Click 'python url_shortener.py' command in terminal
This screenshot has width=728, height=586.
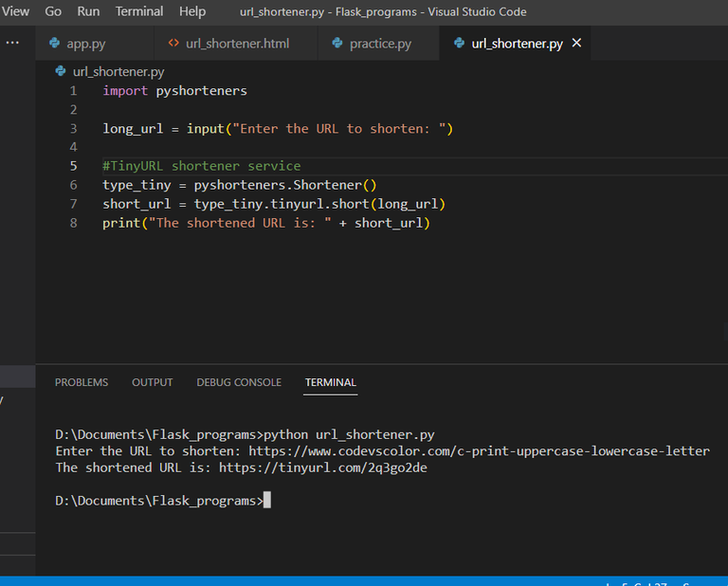coord(349,434)
